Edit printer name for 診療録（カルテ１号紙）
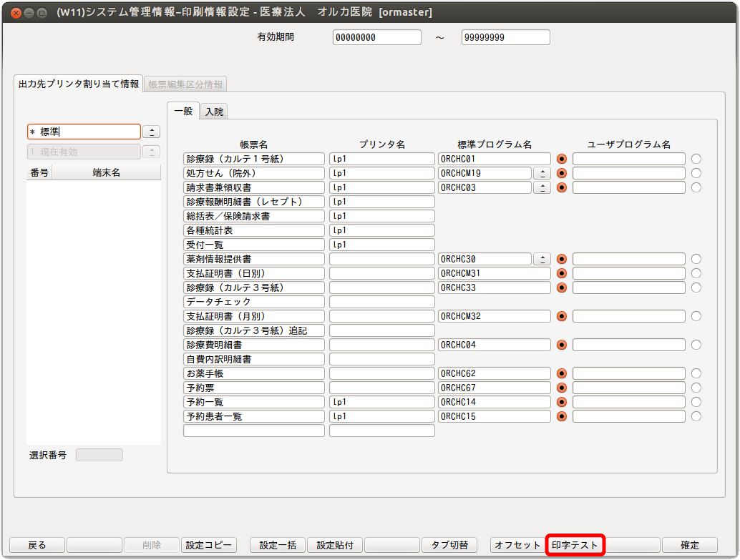This screenshot has height=560, width=740. click(381, 159)
